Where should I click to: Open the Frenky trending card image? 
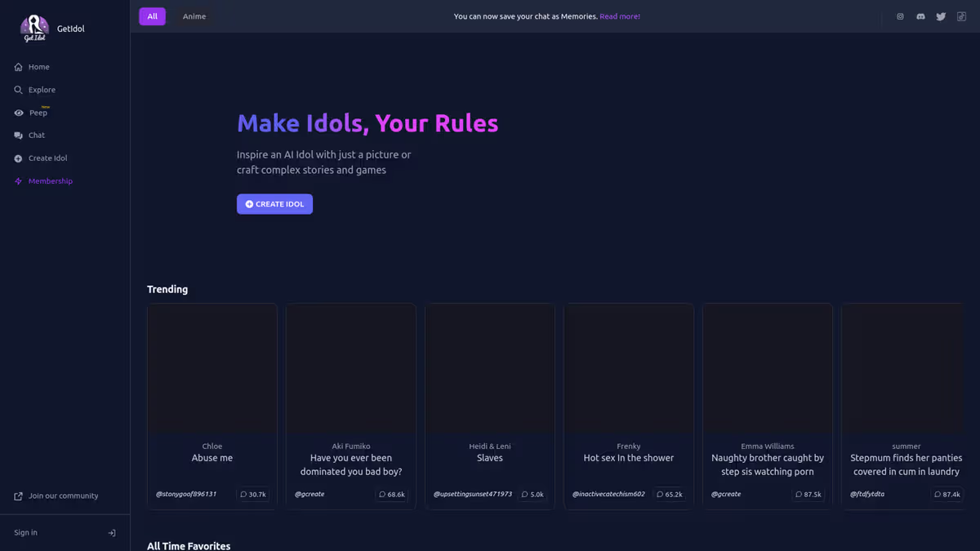click(x=629, y=368)
